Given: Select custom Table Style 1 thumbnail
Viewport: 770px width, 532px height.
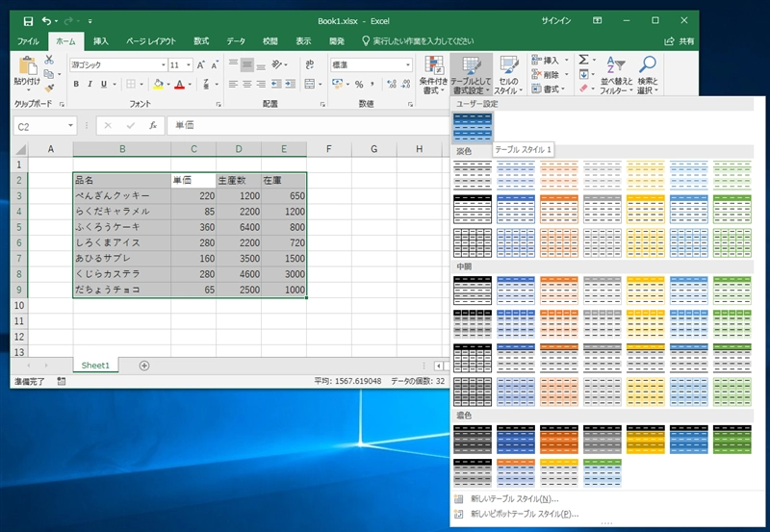Looking at the screenshot, I should tap(473, 127).
